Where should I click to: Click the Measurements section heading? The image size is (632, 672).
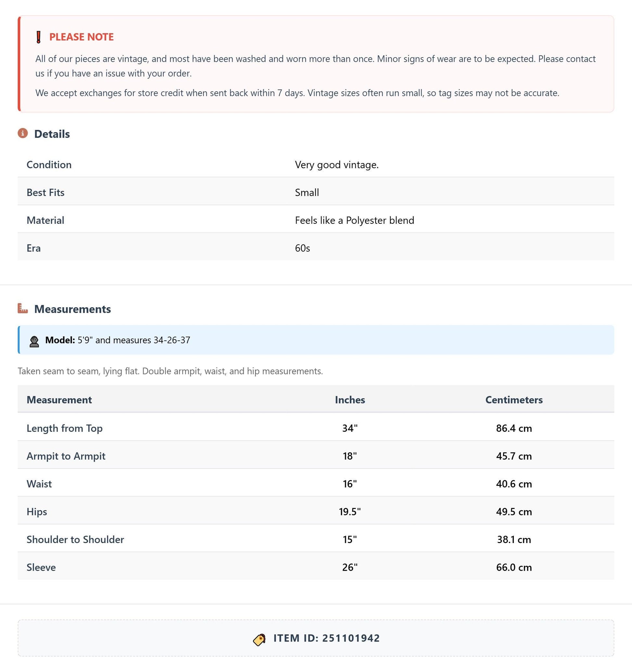pyautogui.click(x=73, y=309)
